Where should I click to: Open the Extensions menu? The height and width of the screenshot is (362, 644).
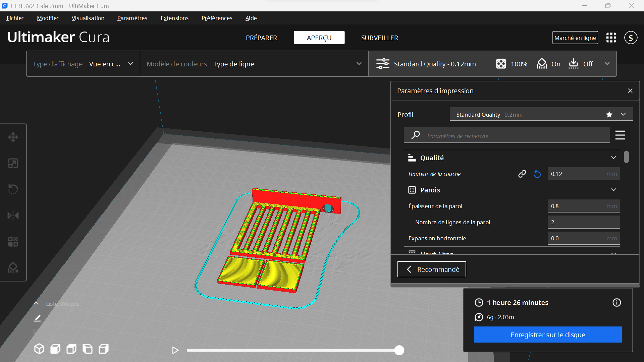[x=174, y=18]
